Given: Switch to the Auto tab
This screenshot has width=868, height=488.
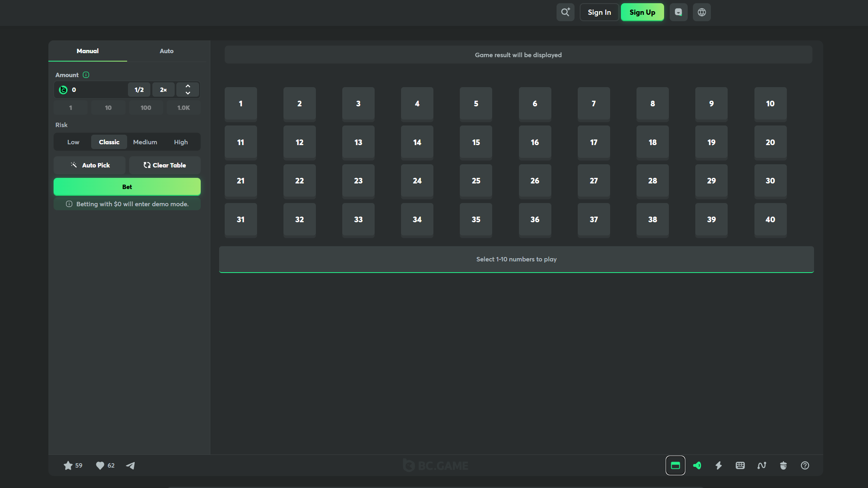Looking at the screenshot, I should click(x=166, y=51).
